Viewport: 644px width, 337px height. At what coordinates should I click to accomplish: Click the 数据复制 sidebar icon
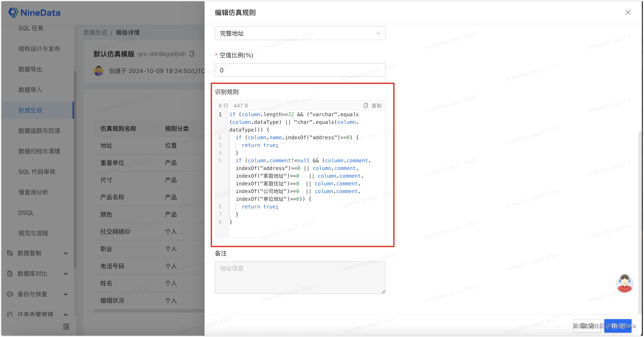(10, 253)
